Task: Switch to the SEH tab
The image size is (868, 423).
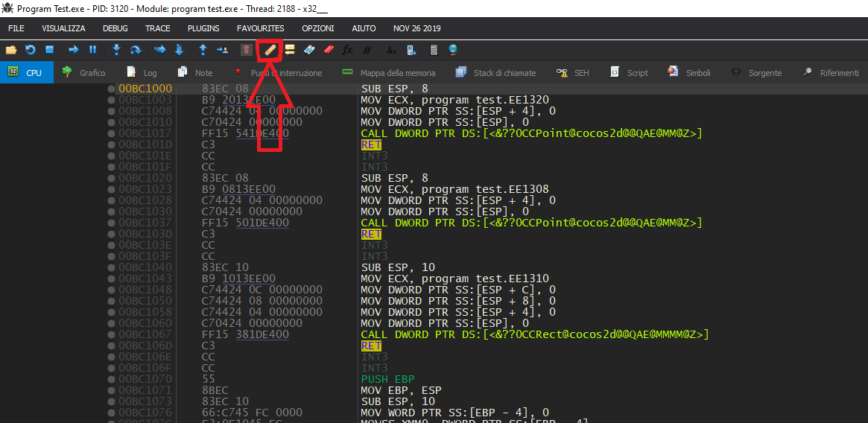Action: [572, 72]
